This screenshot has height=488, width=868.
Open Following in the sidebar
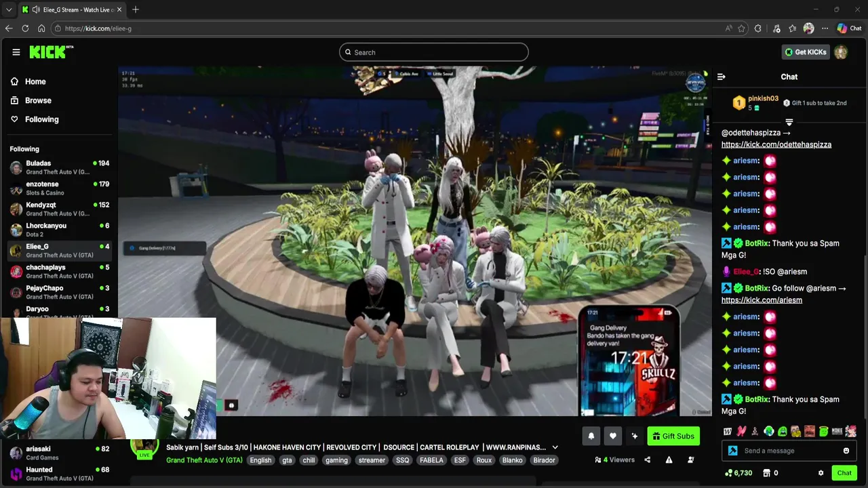tap(41, 119)
